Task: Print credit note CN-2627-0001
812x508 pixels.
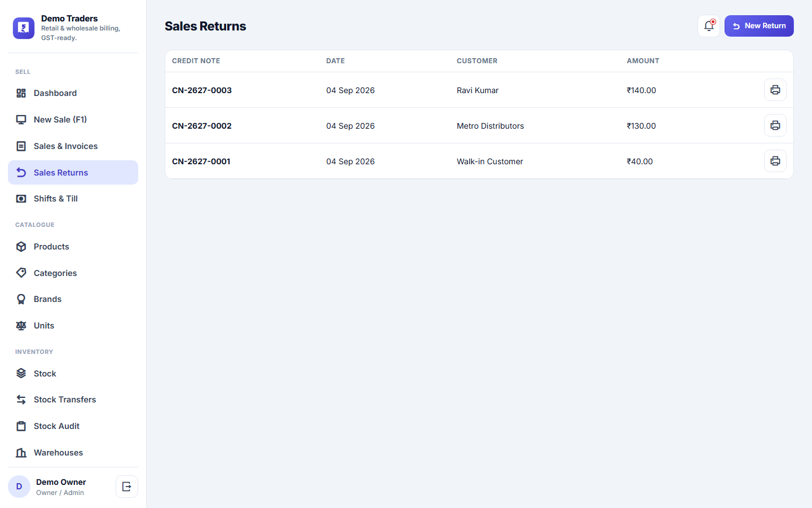Action: tap(775, 161)
